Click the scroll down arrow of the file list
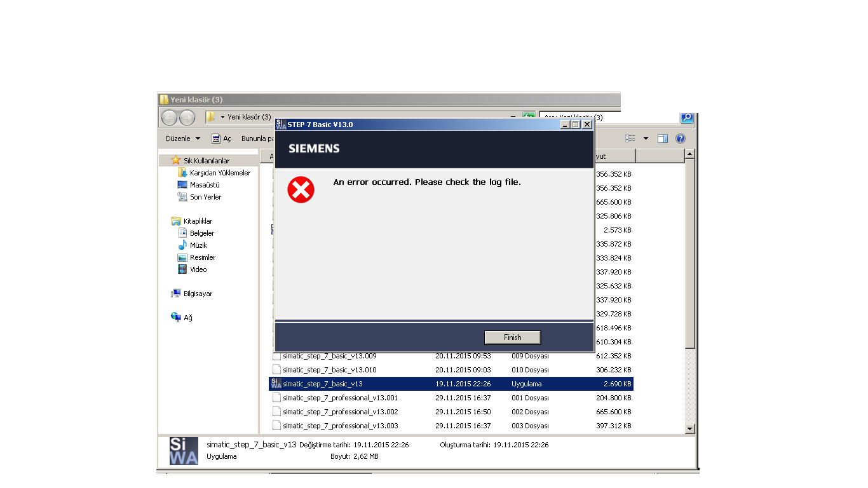The image size is (868, 488). point(690,429)
